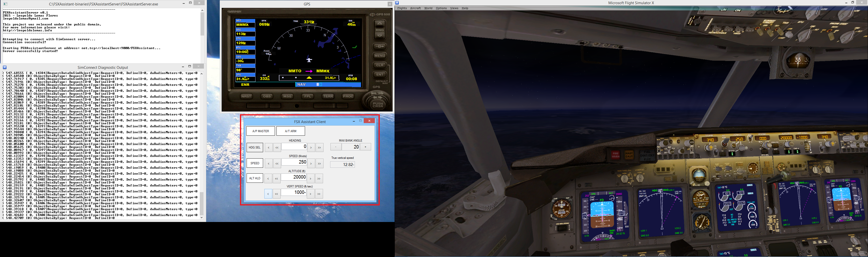Click down arrow of SimConnect output scrollbar
The image size is (868, 257).
(x=202, y=218)
